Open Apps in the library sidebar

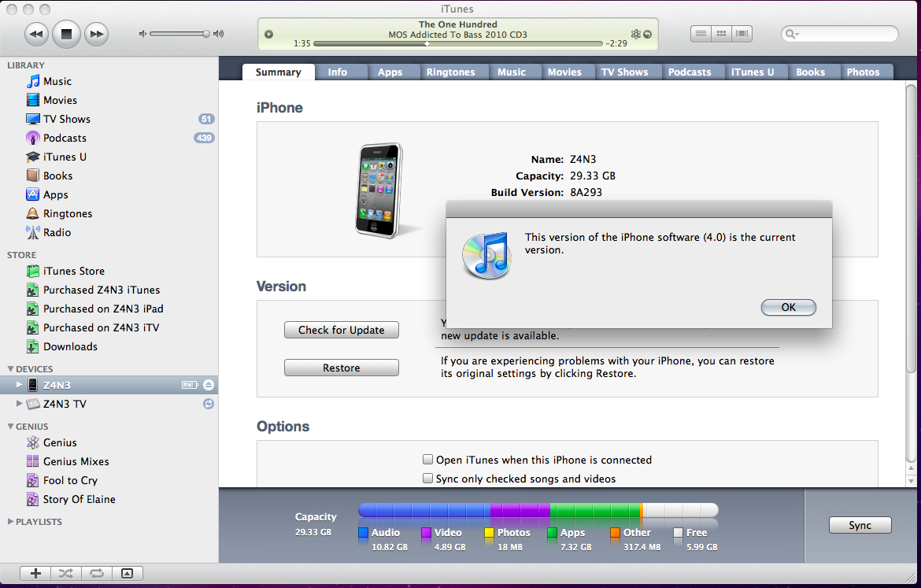55,194
